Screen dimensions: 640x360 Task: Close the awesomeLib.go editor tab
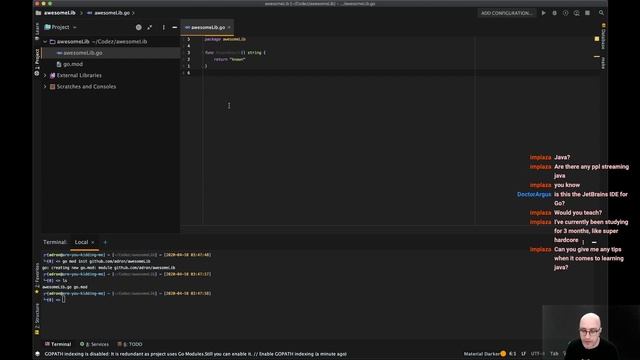tap(229, 27)
